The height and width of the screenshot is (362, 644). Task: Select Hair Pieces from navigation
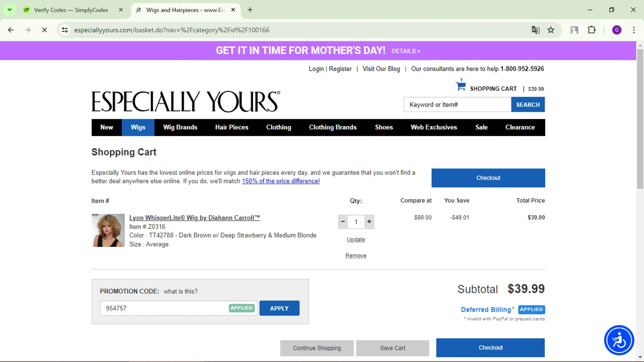[x=232, y=128]
